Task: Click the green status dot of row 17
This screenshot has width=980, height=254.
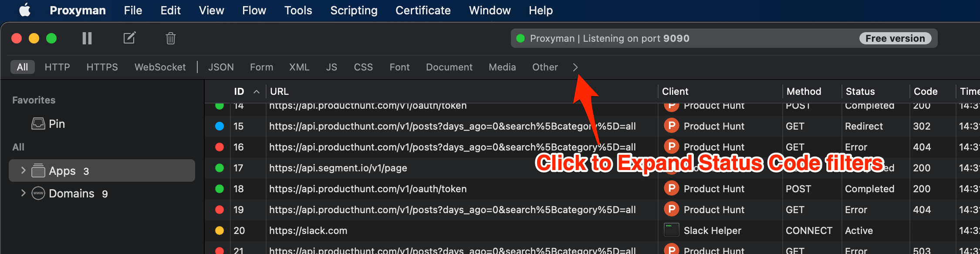Action: coord(220,168)
